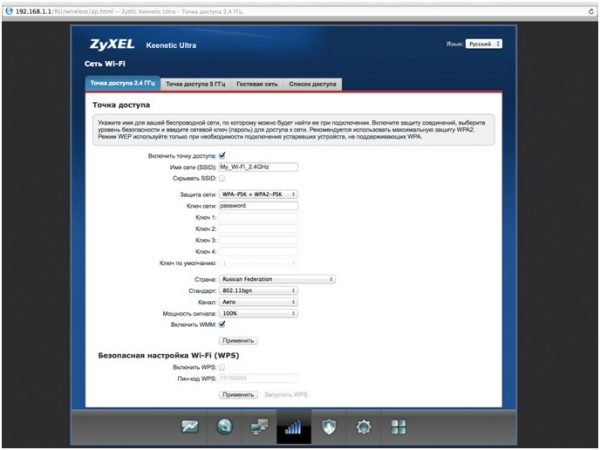600x450 pixels.
Task: Open the standard dropdown showing 802.11bgn
Action: pos(258,291)
